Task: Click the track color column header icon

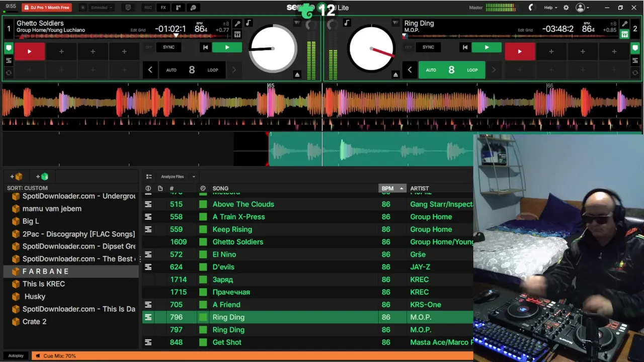Action: tap(203, 189)
